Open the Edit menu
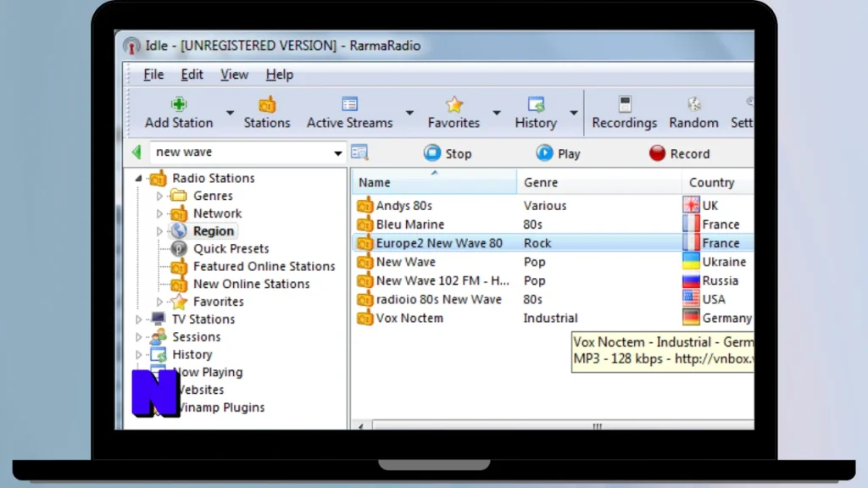Screen dimensions: 868x488 pos(192,75)
